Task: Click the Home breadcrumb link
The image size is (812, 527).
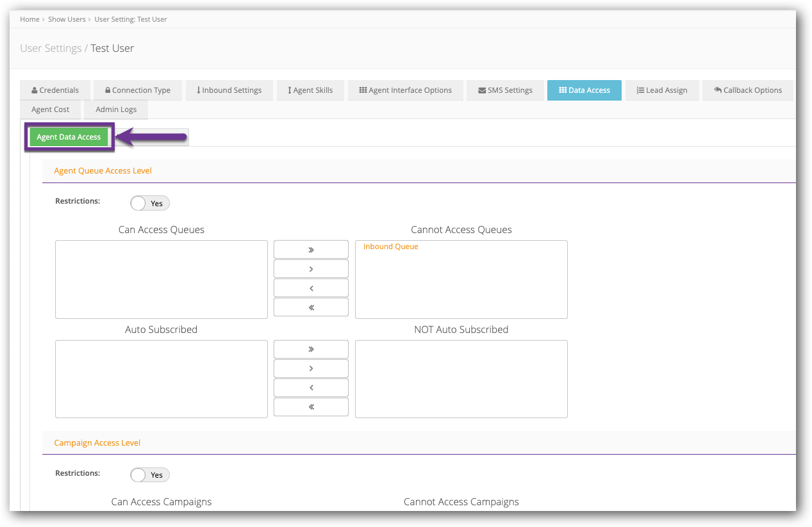Action: point(29,19)
